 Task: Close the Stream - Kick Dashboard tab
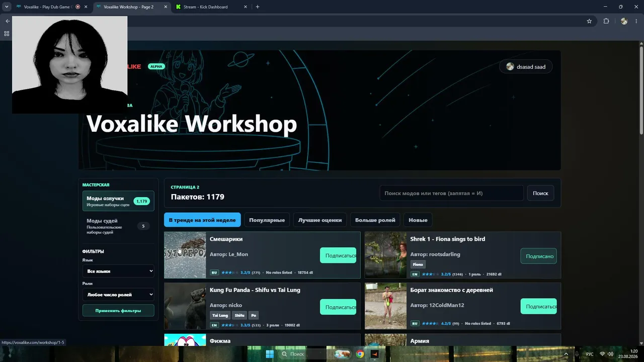[246, 7]
